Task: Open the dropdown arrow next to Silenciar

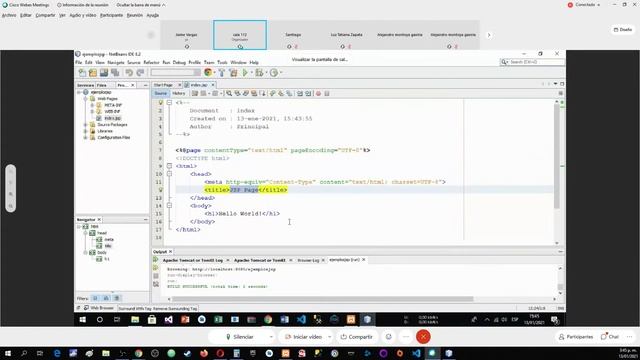Action: (271, 337)
